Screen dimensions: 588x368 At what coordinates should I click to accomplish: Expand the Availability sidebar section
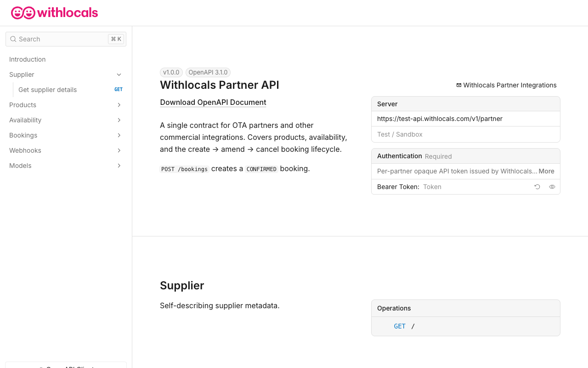click(119, 120)
